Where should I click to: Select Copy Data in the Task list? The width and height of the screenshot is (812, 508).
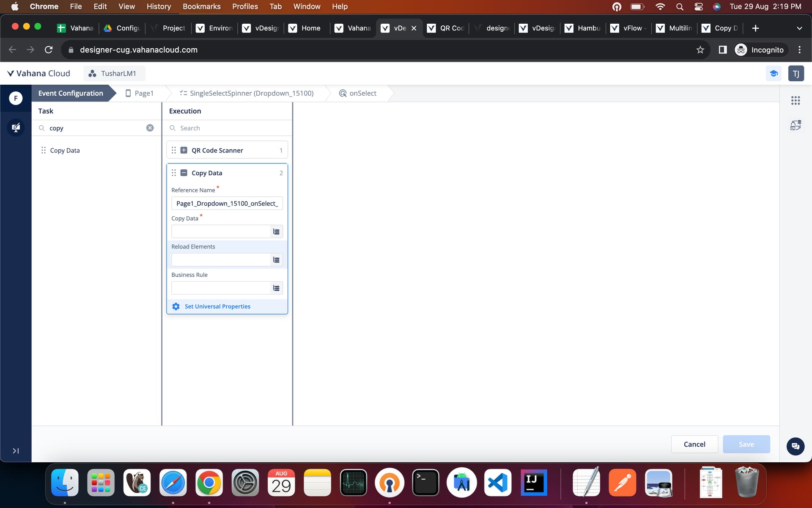click(65, 150)
